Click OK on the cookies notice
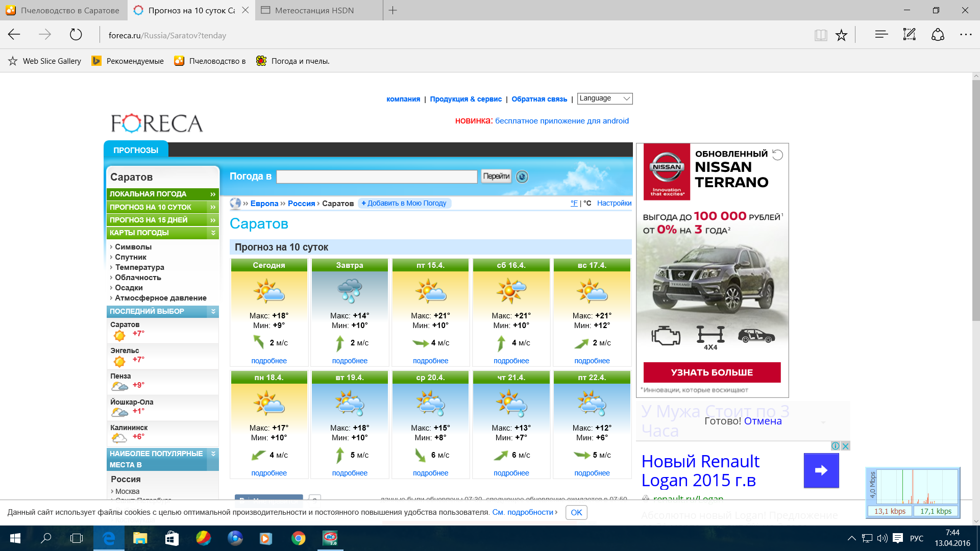The height and width of the screenshot is (551, 980). [576, 512]
